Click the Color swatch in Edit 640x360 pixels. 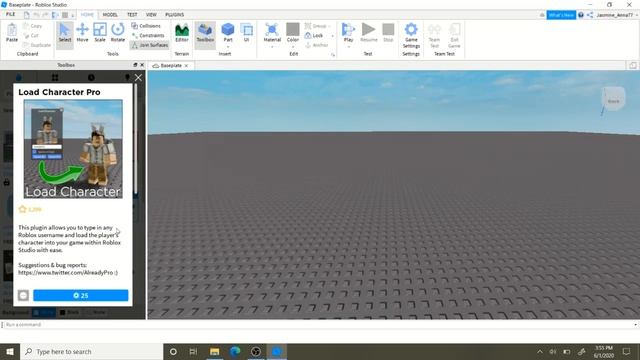[x=293, y=29]
